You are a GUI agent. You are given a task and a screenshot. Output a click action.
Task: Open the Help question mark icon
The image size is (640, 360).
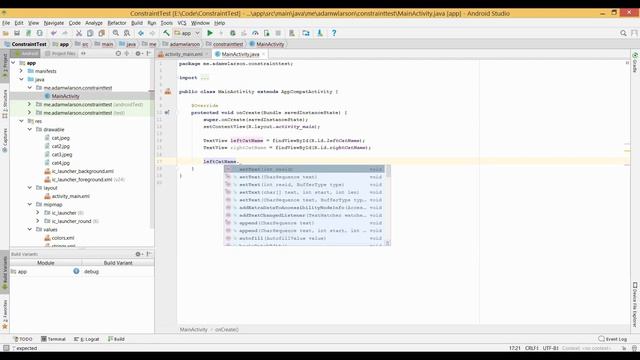[x=334, y=33]
